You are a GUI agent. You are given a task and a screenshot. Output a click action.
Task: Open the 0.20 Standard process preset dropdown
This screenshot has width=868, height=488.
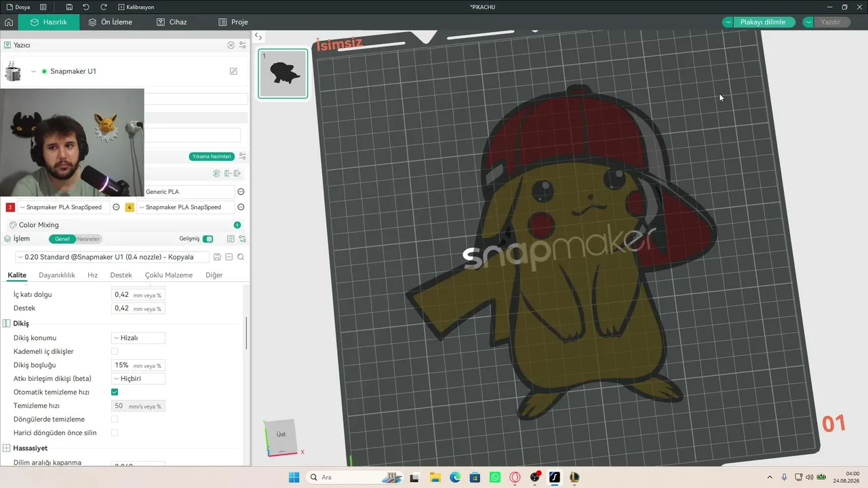(112, 257)
